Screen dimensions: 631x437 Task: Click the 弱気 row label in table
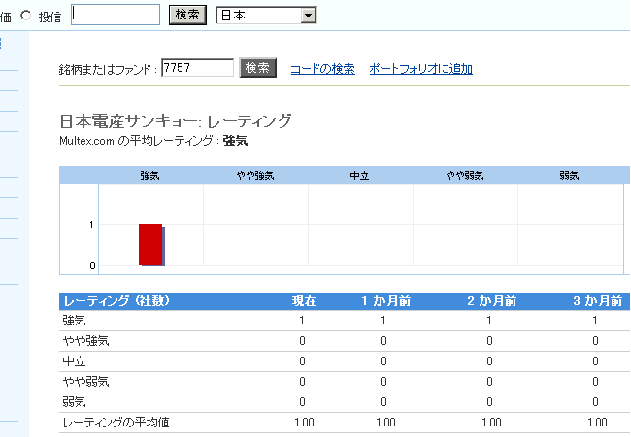click(x=74, y=402)
